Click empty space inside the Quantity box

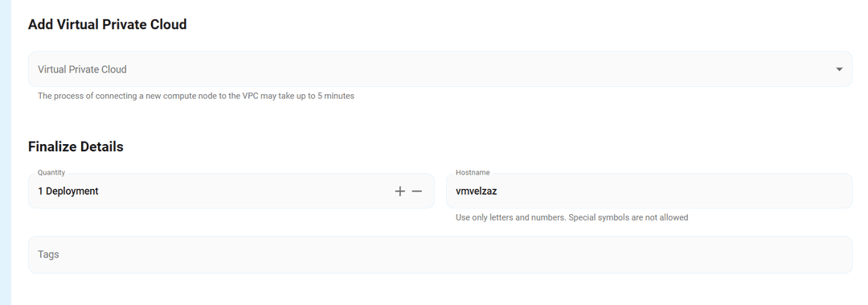pyautogui.click(x=244, y=192)
